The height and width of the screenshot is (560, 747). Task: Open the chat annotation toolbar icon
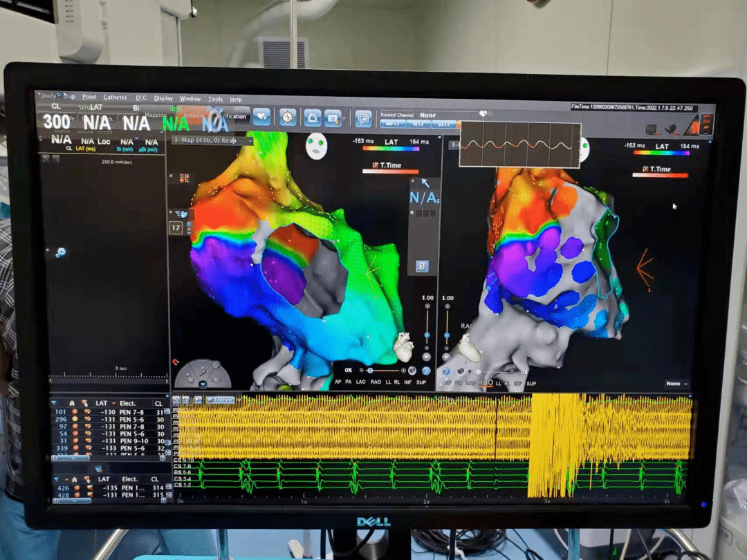363,118
